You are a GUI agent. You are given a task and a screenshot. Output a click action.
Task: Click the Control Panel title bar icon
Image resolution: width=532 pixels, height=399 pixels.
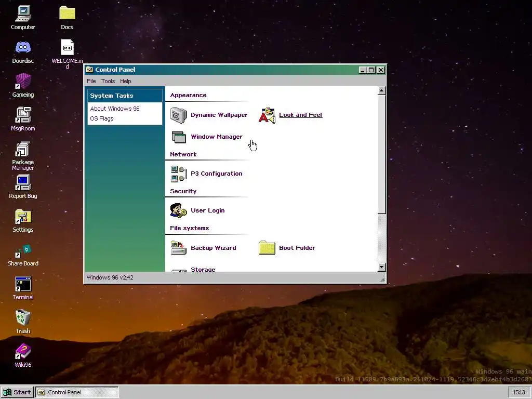[x=89, y=70]
